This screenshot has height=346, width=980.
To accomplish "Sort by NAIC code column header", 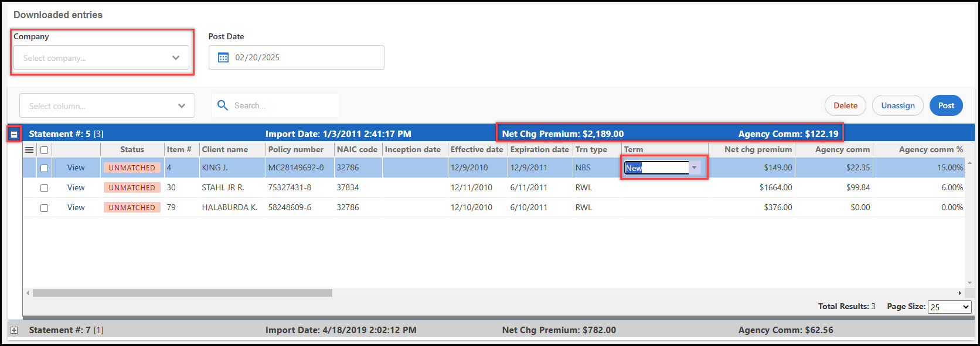I will click(x=357, y=149).
